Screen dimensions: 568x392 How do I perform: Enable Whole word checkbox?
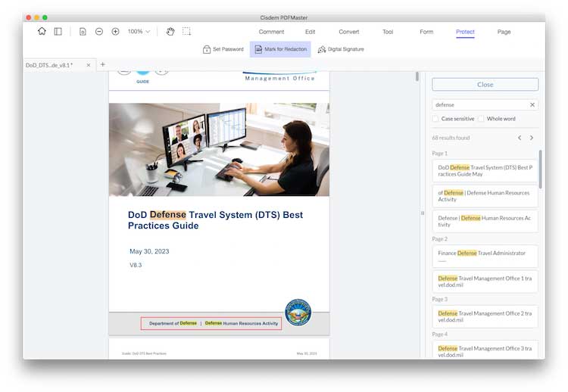(x=481, y=119)
